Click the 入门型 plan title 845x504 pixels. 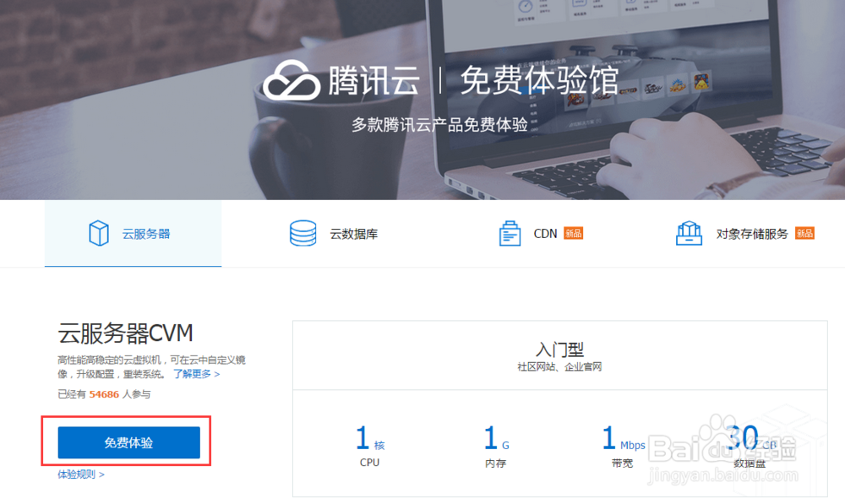pos(559,350)
